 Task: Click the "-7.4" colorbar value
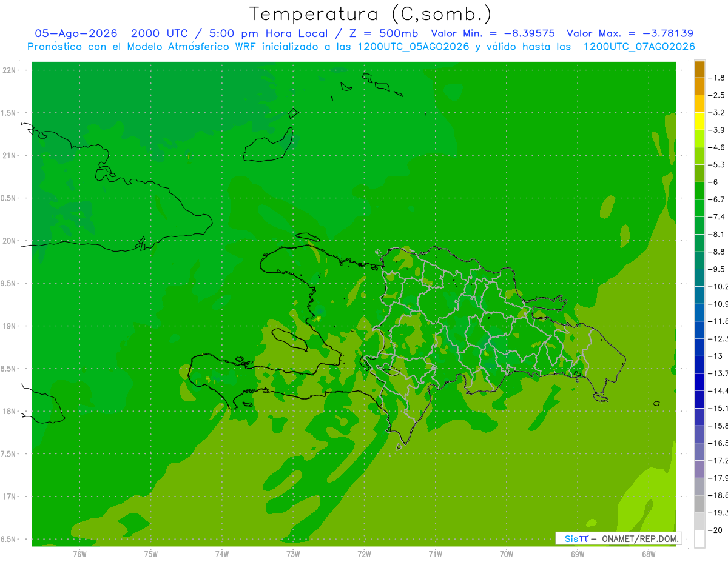[x=717, y=217]
